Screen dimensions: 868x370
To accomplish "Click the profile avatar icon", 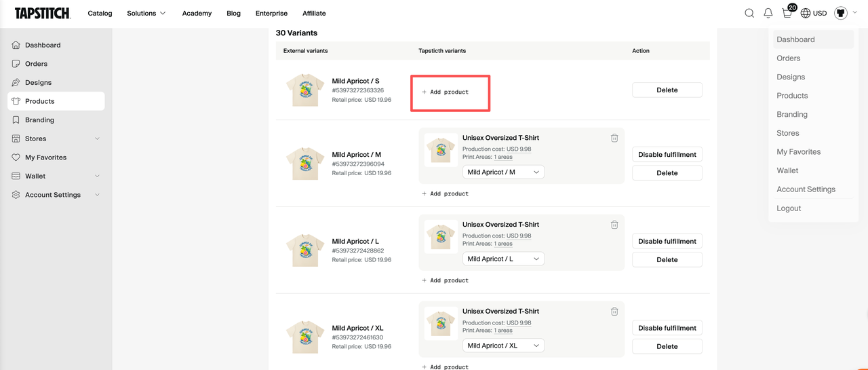I will 841,13.
